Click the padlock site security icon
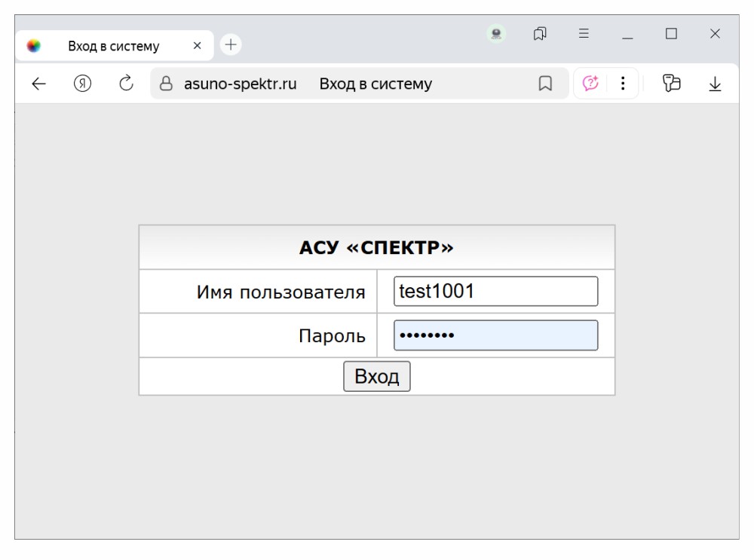Viewport: 754px width, 560px height. click(167, 84)
